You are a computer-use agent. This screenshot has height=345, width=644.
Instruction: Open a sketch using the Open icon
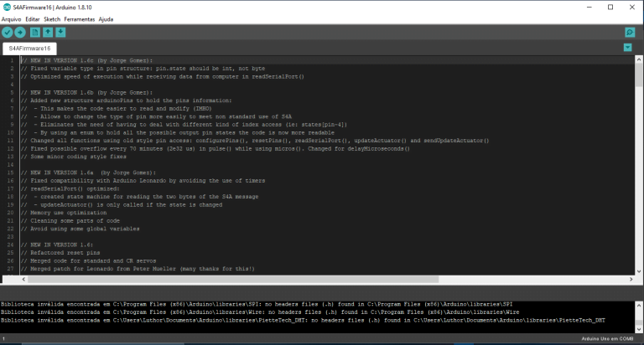tap(48, 32)
